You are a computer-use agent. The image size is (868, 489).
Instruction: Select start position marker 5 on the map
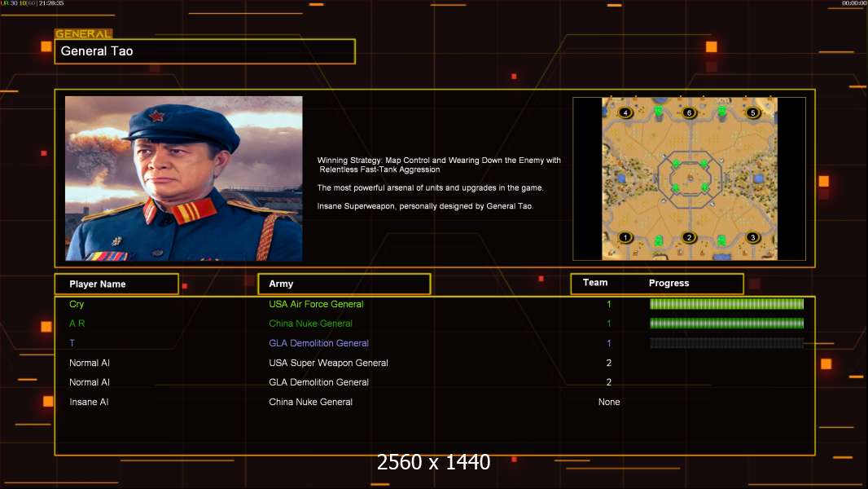752,112
